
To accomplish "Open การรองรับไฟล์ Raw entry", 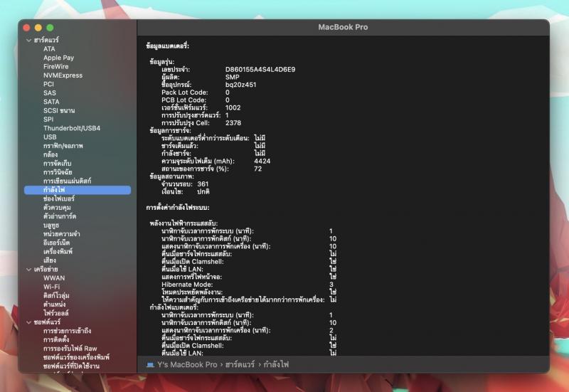I will point(70,349).
